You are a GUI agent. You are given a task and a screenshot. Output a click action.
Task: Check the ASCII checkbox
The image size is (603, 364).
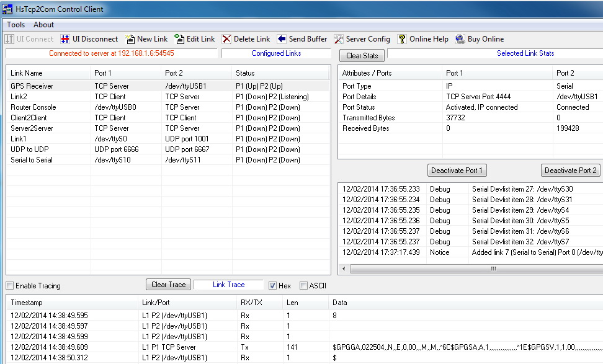[303, 286]
